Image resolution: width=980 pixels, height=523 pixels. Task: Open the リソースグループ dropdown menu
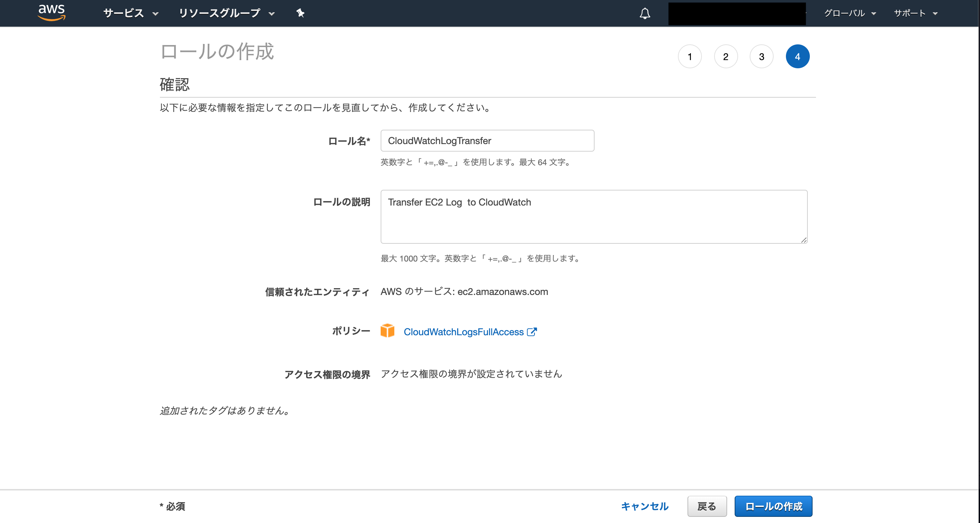click(227, 13)
